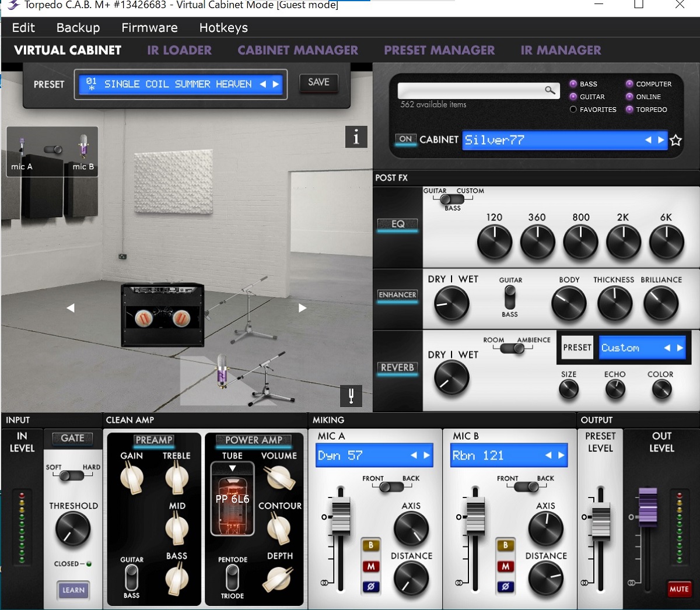Move the cabinet view right with the arrow

coord(303,308)
